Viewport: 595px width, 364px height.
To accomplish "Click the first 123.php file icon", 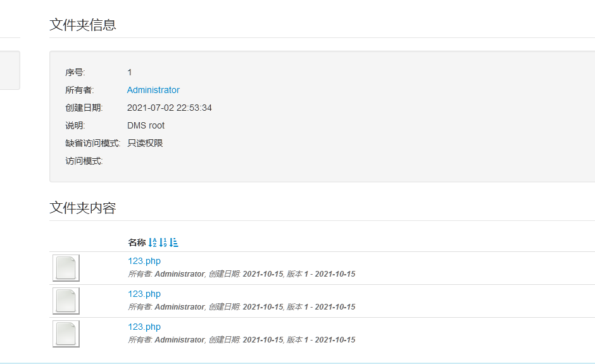I will 66,268.
